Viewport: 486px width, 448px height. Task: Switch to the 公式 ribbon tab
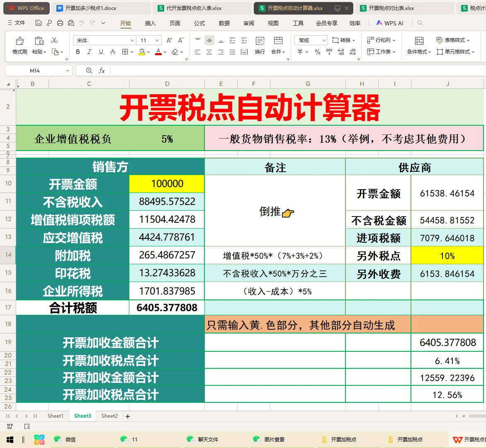pyautogui.click(x=199, y=23)
